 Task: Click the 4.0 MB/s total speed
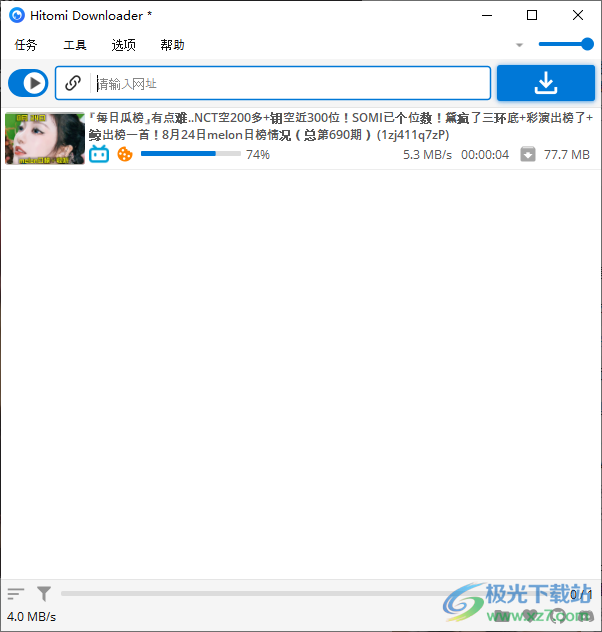click(x=31, y=617)
